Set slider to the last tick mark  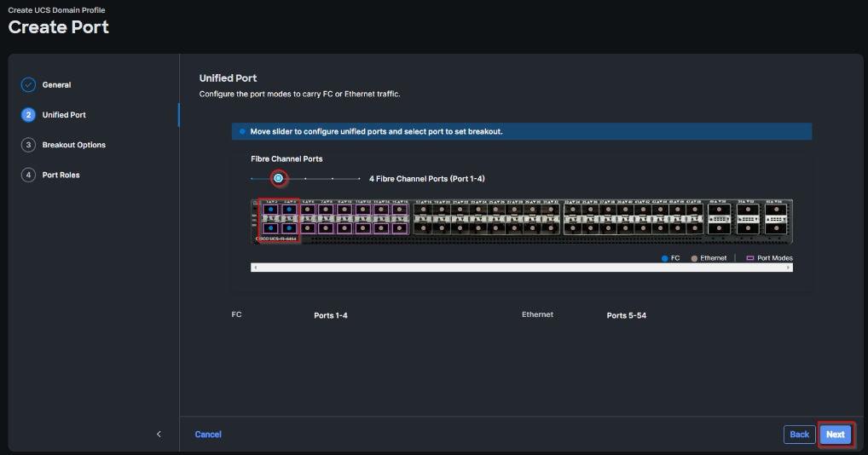(x=359, y=179)
